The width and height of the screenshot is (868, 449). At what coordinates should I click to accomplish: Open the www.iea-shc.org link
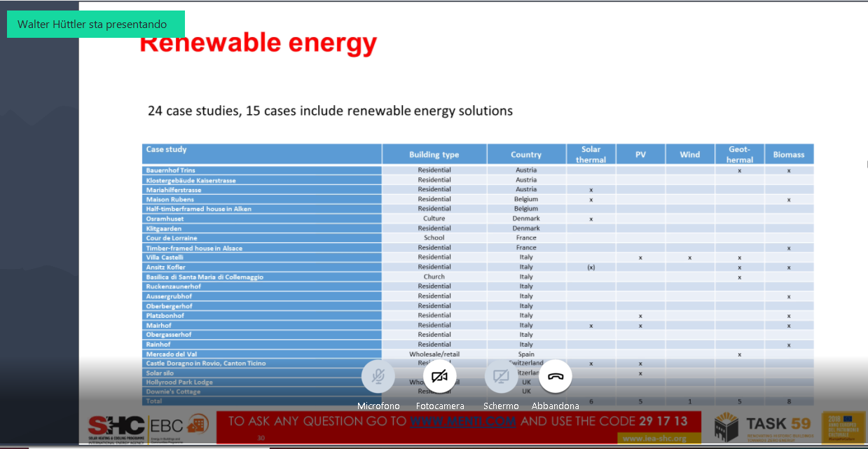pyautogui.click(x=654, y=438)
